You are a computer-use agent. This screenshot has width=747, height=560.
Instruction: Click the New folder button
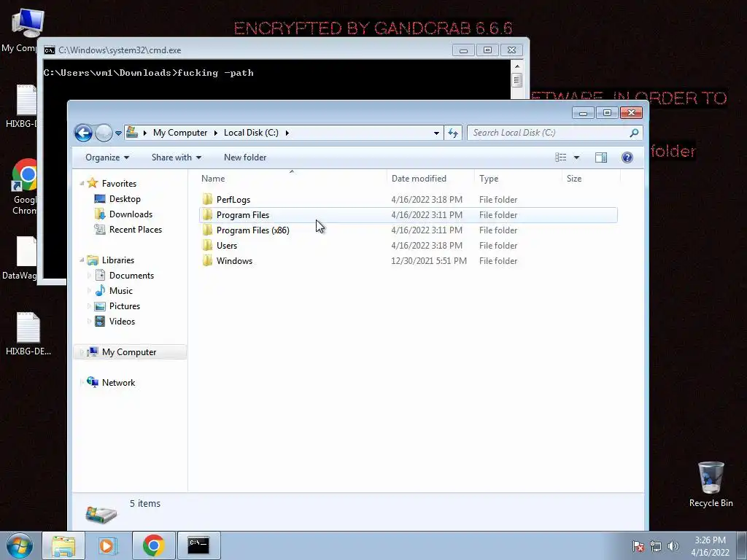245,157
